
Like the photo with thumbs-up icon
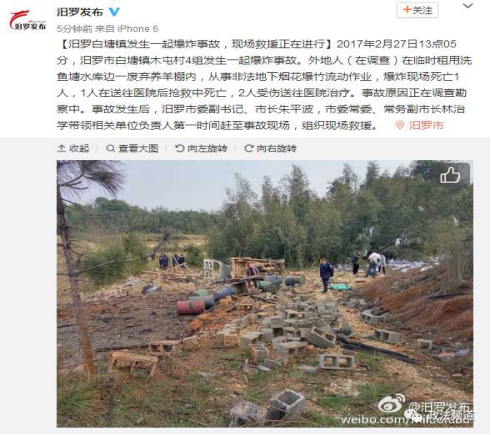click(450, 175)
